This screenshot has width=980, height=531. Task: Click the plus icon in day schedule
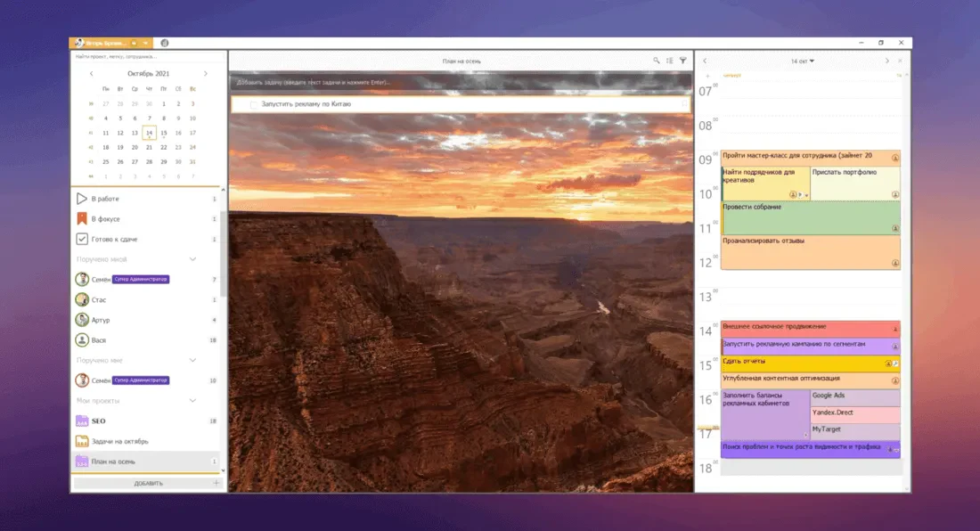707,76
